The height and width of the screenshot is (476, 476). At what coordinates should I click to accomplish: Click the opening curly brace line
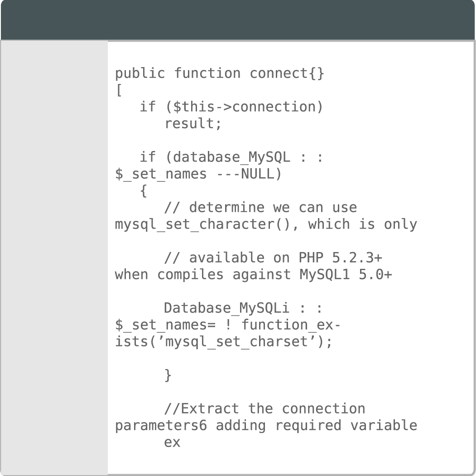tap(144, 191)
